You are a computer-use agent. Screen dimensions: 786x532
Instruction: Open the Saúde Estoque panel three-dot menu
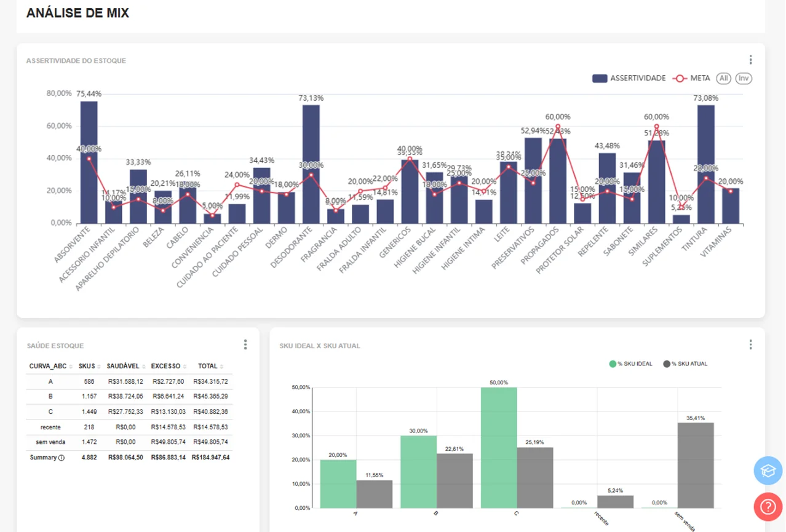click(x=245, y=345)
